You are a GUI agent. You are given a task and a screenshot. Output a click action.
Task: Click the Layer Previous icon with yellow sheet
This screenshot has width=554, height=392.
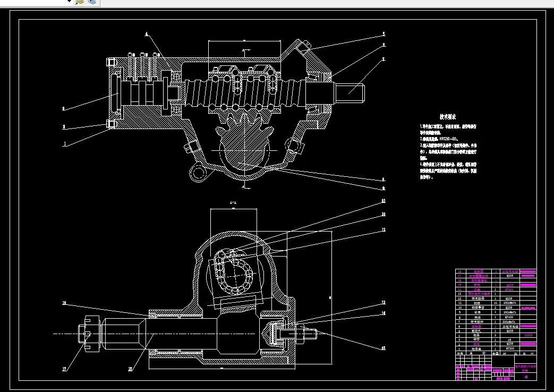80,2
